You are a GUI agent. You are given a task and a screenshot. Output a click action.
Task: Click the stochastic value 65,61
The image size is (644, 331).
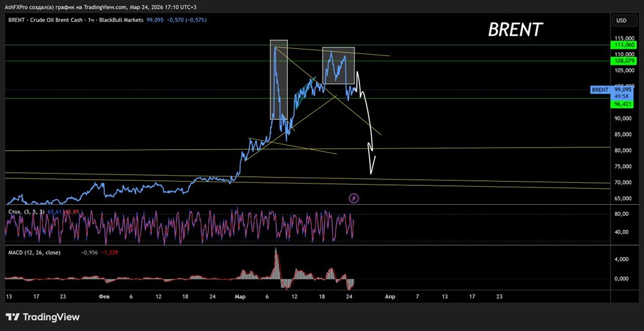coord(55,212)
